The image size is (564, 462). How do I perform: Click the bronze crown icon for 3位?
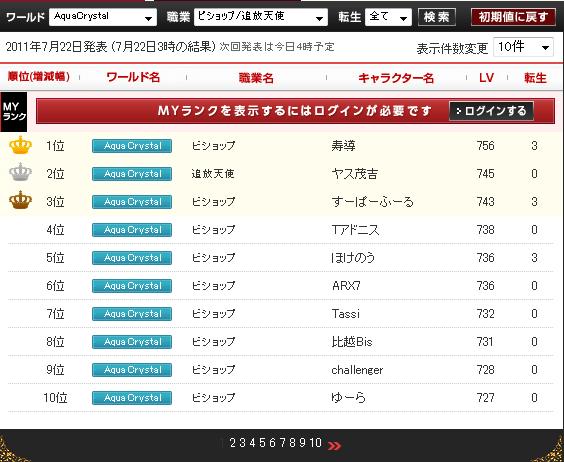click(x=21, y=200)
